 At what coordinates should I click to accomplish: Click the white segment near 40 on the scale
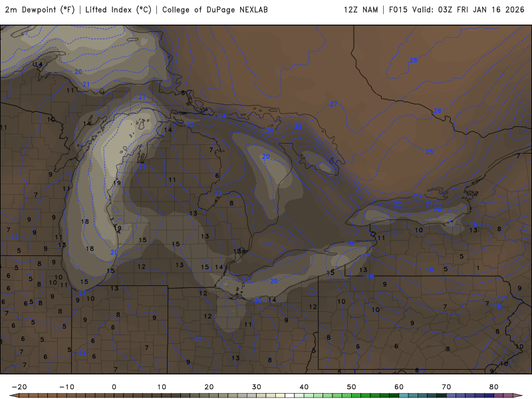point(290,396)
